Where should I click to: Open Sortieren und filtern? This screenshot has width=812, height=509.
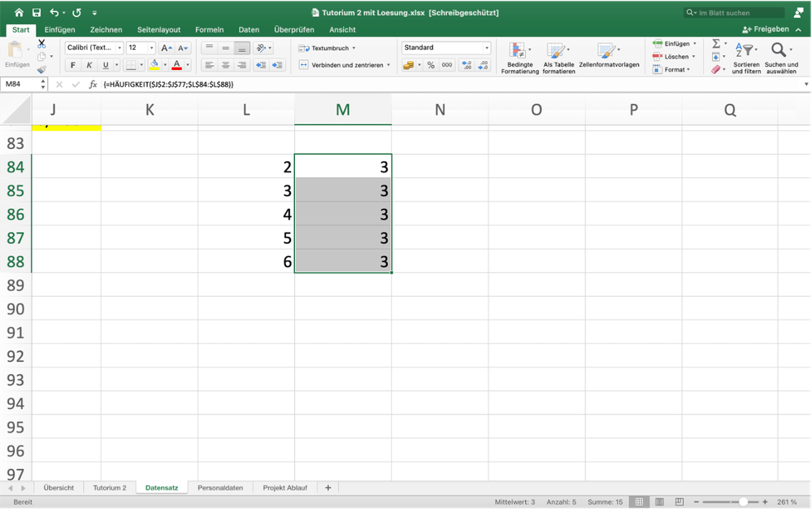tap(746, 58)
